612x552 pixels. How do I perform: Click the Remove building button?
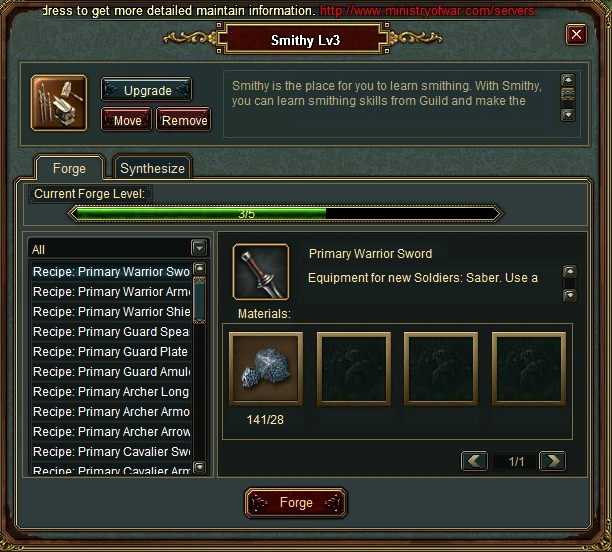(184, 120)
